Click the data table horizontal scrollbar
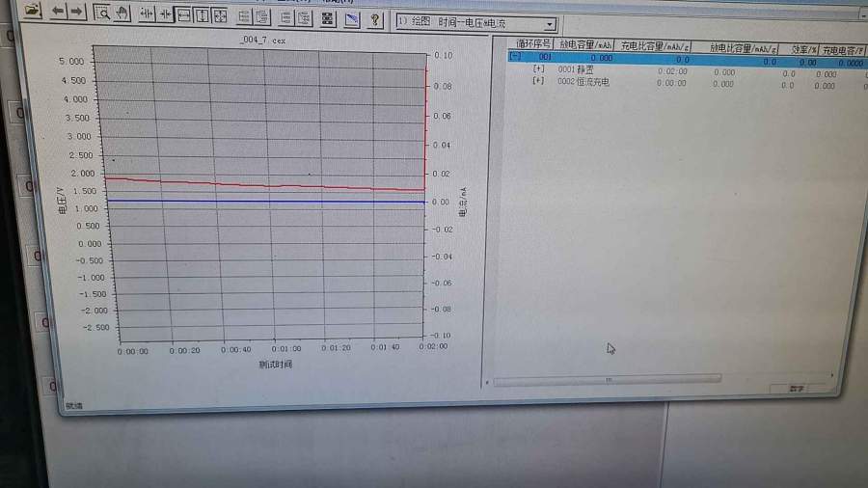This screenshot has width=868, height=488. (608, 380)
